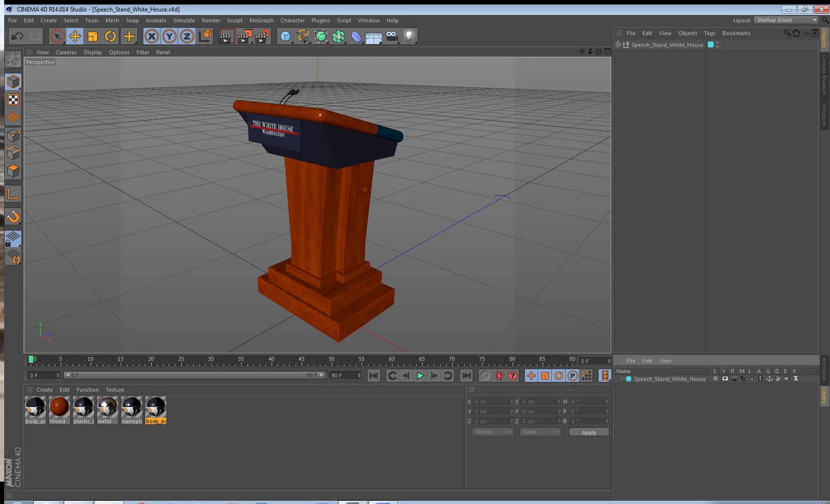Screen dimensions: 830x504
Task: Toggle viewport maximize icon
Action: pyautogui.click(x=607, y=52)
